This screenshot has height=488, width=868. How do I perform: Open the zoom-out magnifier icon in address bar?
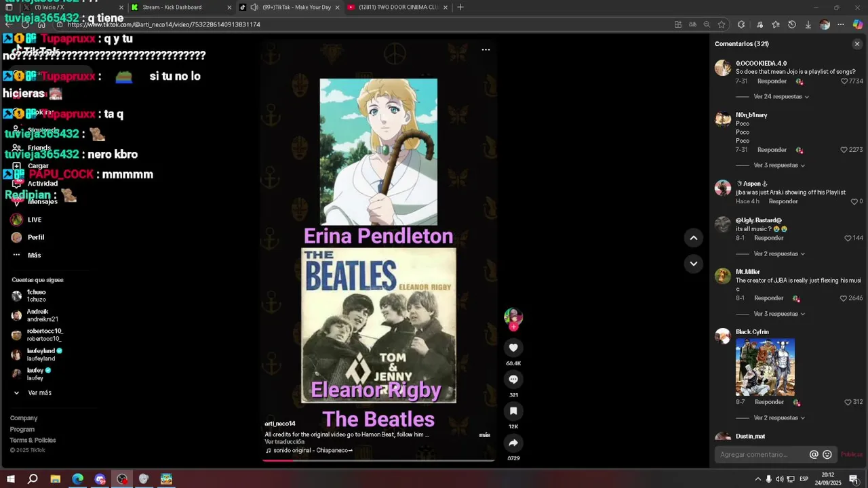[707, 24]
